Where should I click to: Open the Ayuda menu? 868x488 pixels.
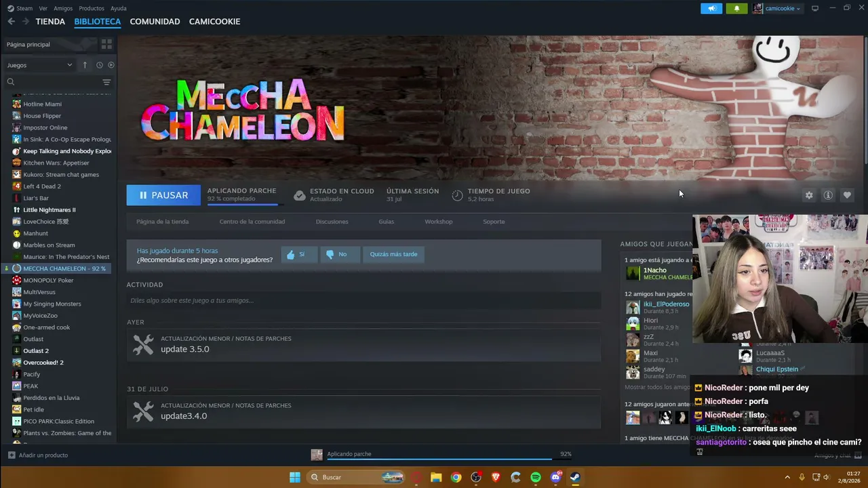tap(119, 8)
